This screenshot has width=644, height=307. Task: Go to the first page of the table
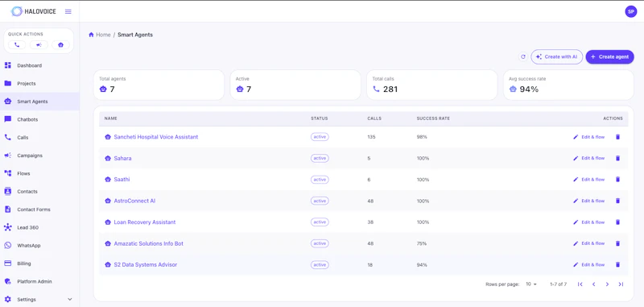580,284
